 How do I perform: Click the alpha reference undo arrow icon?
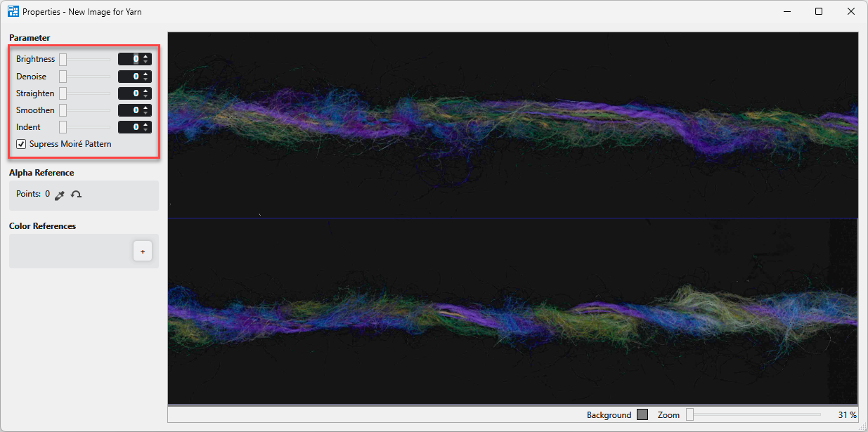pyautogui.click(x=76, y=195)
